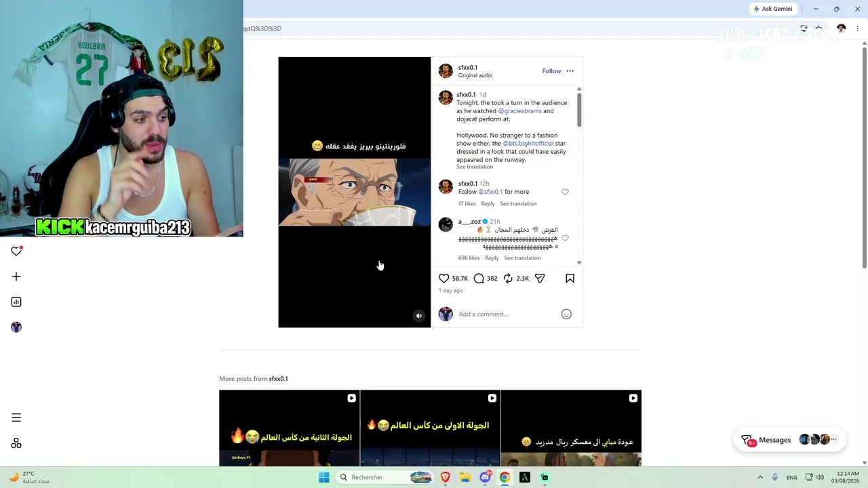Click See translation under the caption
The image size is (868, 488).
click(475, 167)
